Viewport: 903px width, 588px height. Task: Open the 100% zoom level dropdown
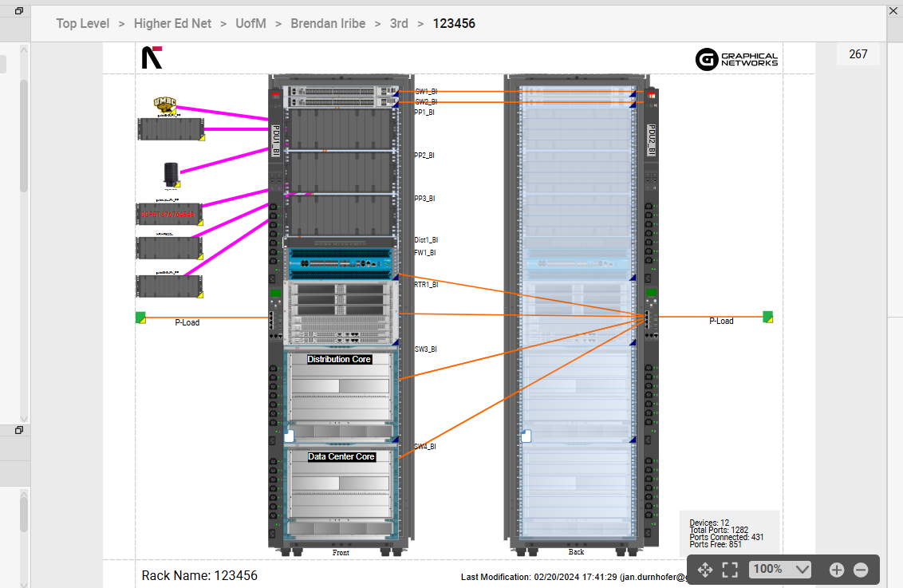click(x=779, y=570)
